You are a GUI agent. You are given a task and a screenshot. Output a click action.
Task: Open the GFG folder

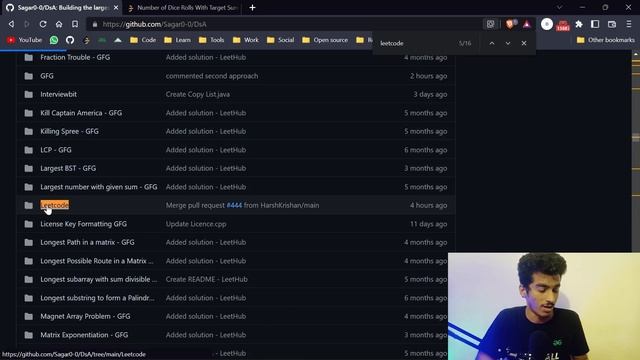click(x=47, y=76)
